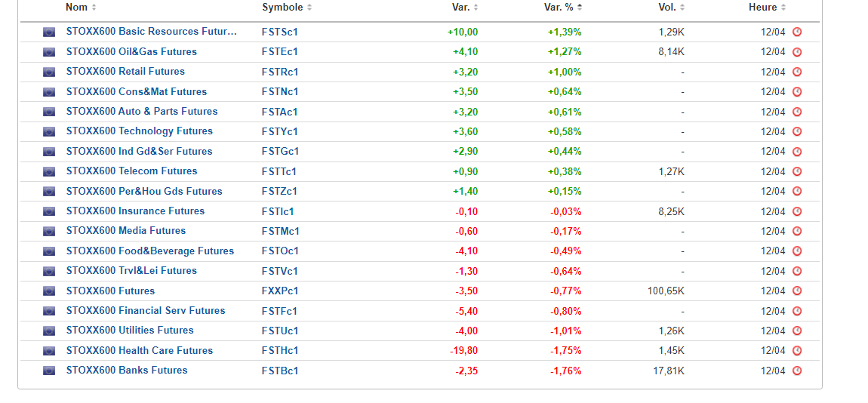Click the clock icon for Health Care Futures

797,351
